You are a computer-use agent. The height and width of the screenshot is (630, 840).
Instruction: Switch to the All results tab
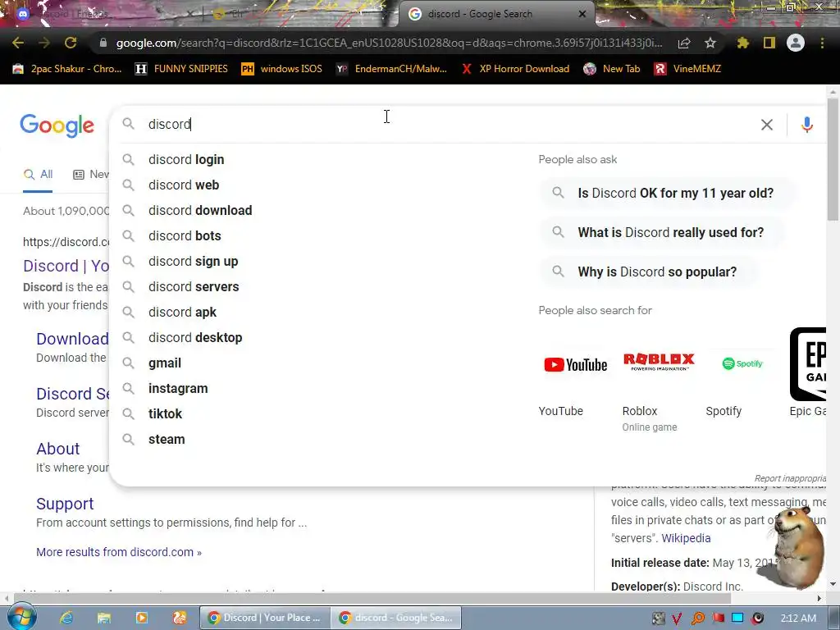38,174
